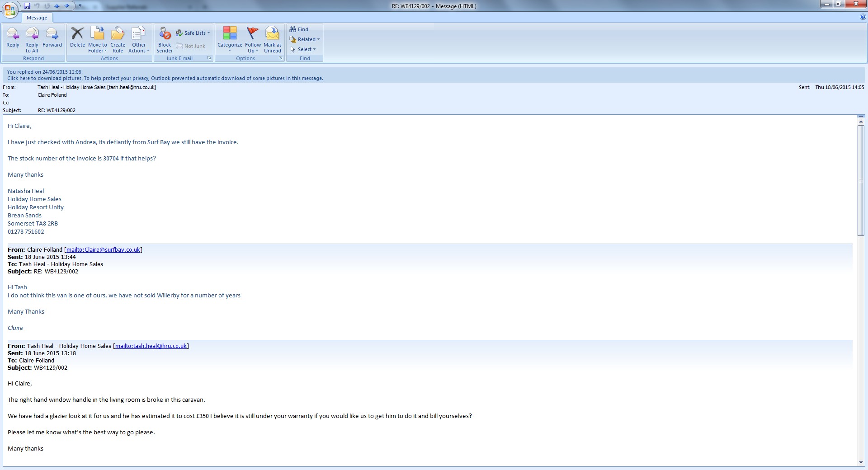Click recipient Claire Folland in To field
Screen dimensions: 868x470
[x=52, y=95]
